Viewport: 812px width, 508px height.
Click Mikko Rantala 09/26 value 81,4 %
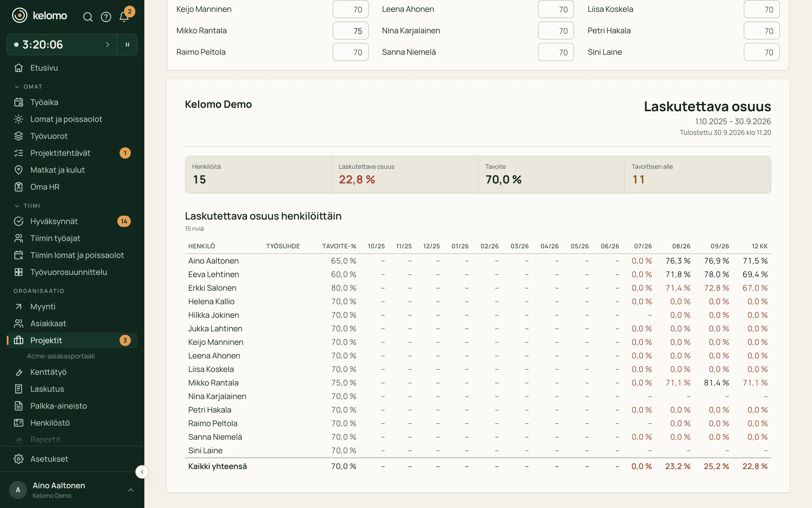(716, 383)
